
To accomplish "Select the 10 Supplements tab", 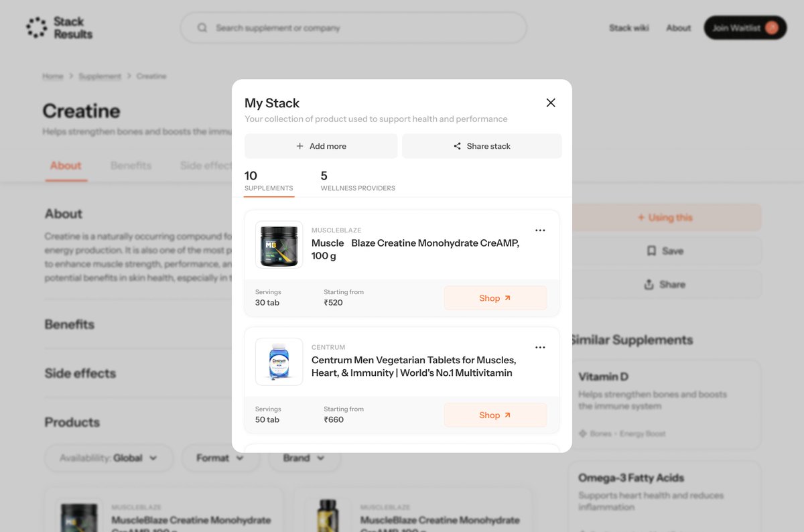I will tap(269, 181).
